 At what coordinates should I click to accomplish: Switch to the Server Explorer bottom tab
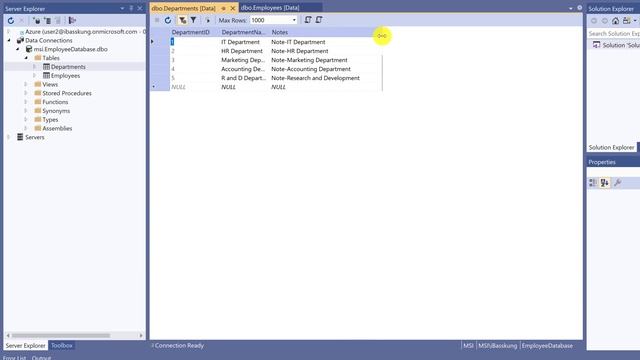pyautogui.click(x=25, y=346)
